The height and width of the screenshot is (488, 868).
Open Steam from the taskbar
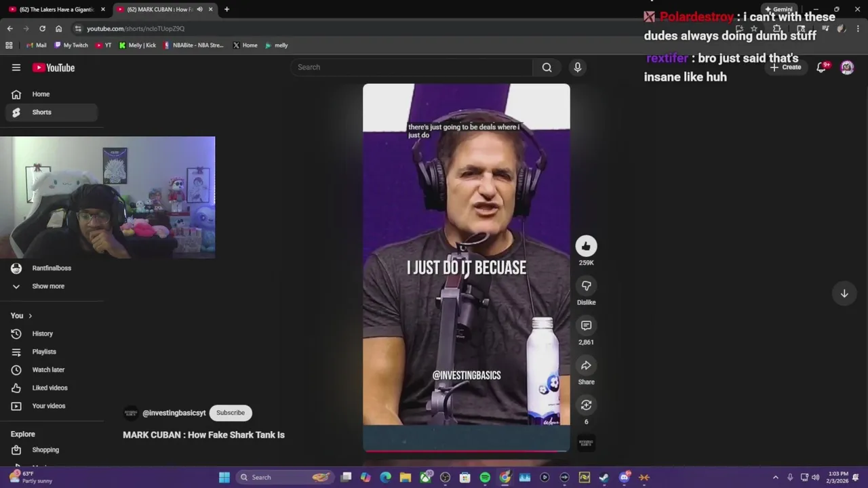[x=604, y=477]
